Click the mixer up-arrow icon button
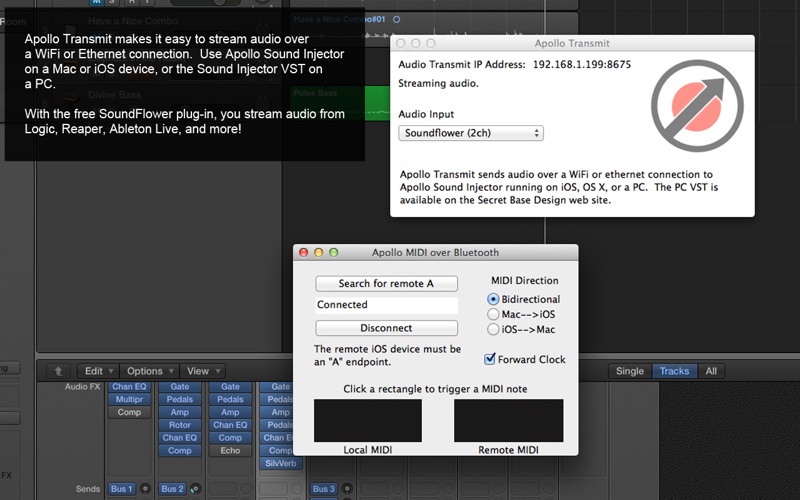 (x=58, y=371)
